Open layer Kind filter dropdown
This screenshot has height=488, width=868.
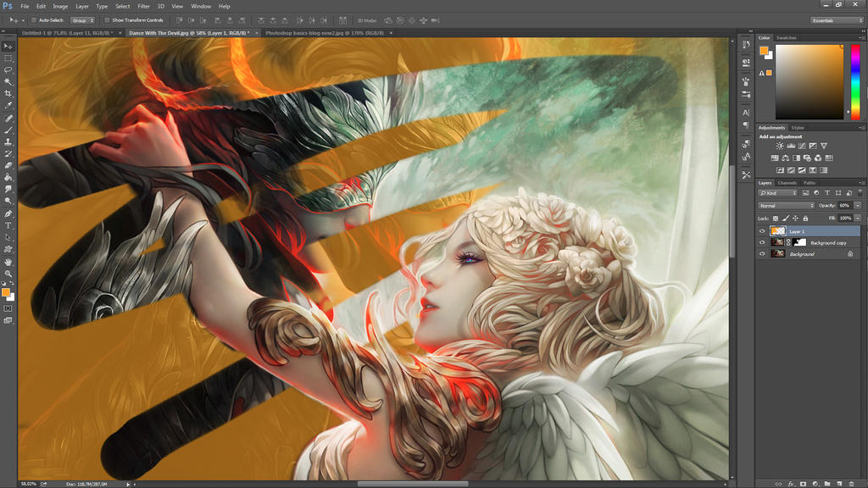tap(778, 193)
